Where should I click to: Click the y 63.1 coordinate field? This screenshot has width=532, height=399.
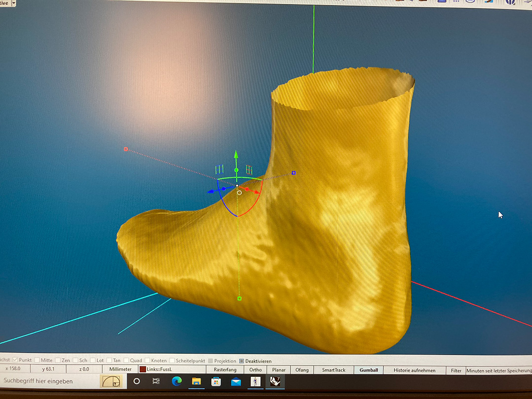coord(48,369)
